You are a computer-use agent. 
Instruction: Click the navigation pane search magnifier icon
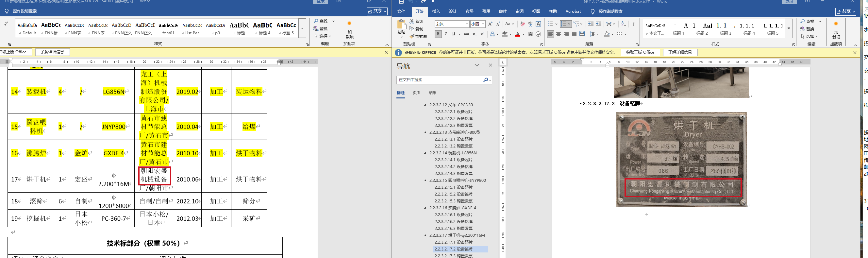(x=486, y=80)
